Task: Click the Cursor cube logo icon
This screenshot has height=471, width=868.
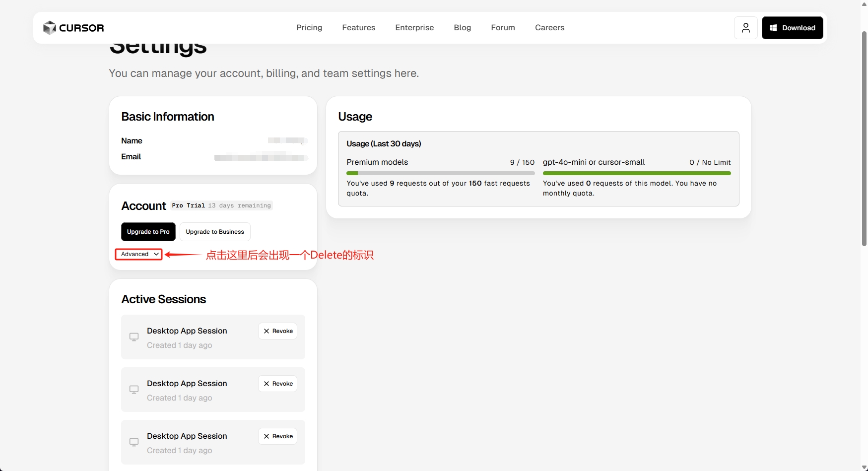Action: tap(49, 28)
